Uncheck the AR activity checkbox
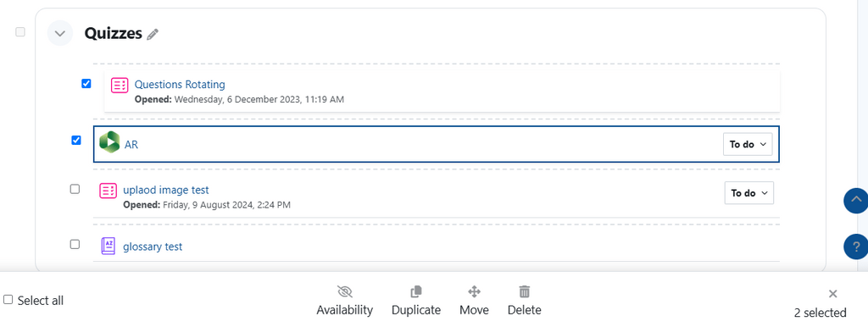This screenshot has height=327, width=868. coord(76,140)
